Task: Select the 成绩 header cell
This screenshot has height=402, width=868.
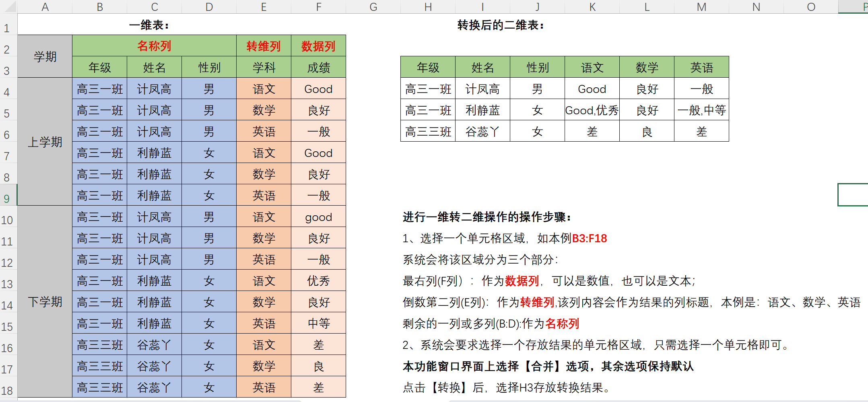Action: tap(318, 67)
